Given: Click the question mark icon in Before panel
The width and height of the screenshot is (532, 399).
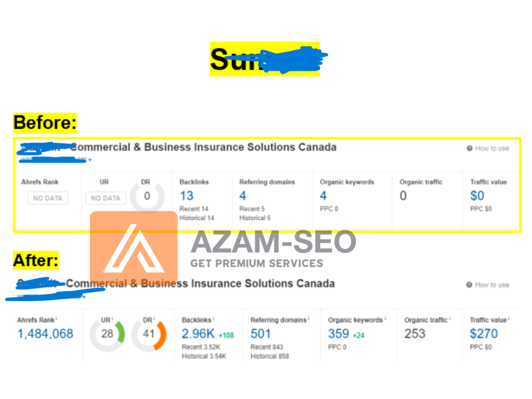Looking at the screenshot, I should click(470, 148).
